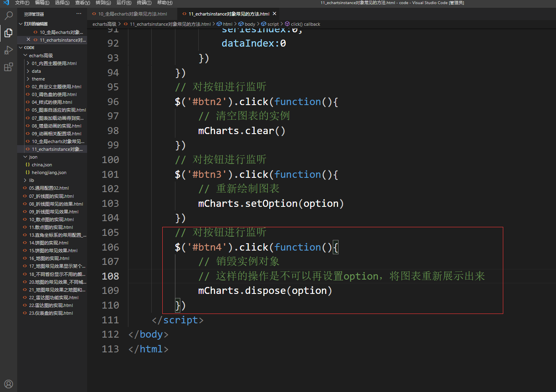Close 11_echartsinstance in open editors list
Viewport: 556px width, 392px height.
pyautogui.click(x=28, y=40)
